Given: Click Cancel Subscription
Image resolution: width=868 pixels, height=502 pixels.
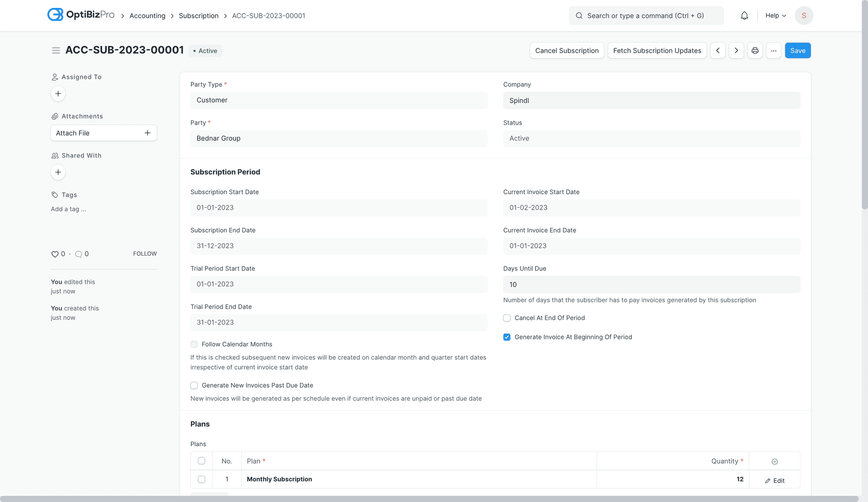Looking at the screenshot, I should pyautogui.click(x=567, y=50).
